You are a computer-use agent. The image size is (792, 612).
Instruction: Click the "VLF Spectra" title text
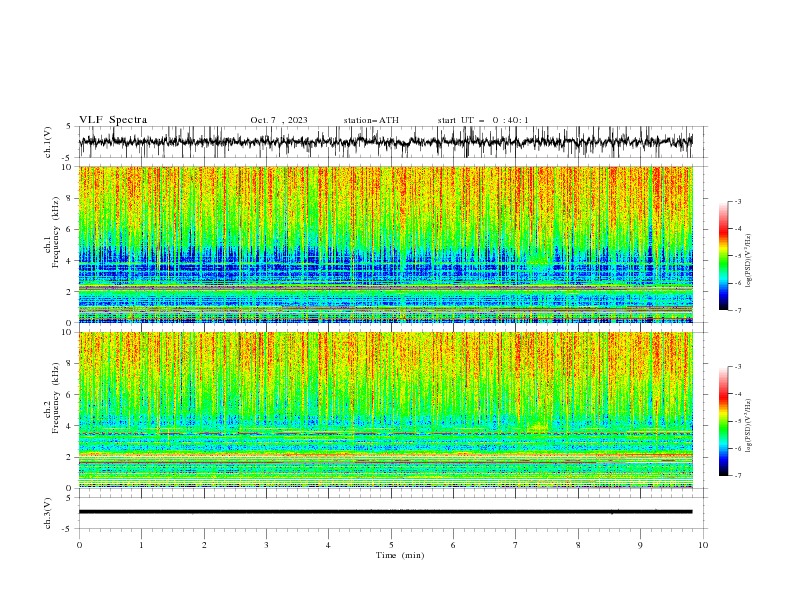(113, 120)
